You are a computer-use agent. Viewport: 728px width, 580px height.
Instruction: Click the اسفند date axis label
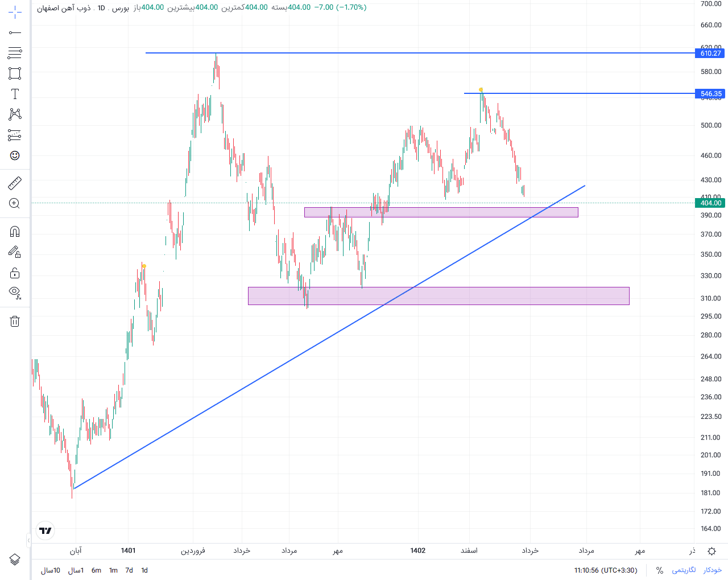coord(469,550)
